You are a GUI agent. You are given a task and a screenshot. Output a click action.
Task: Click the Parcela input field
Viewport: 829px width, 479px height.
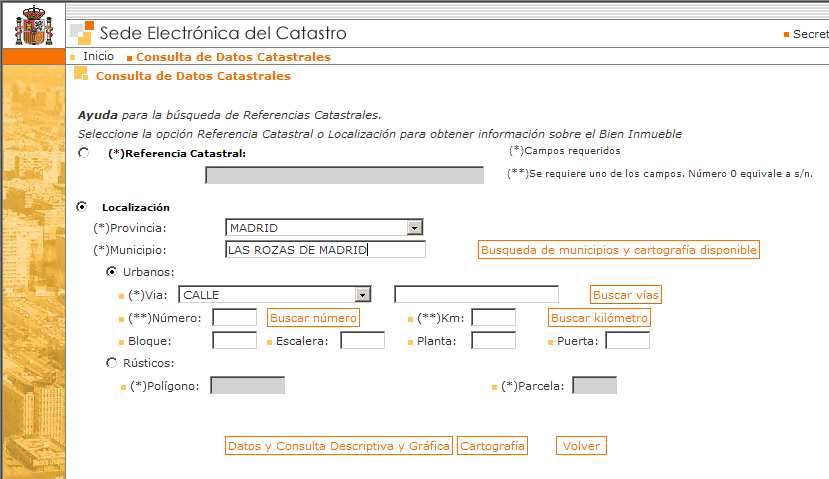point(595,385)
